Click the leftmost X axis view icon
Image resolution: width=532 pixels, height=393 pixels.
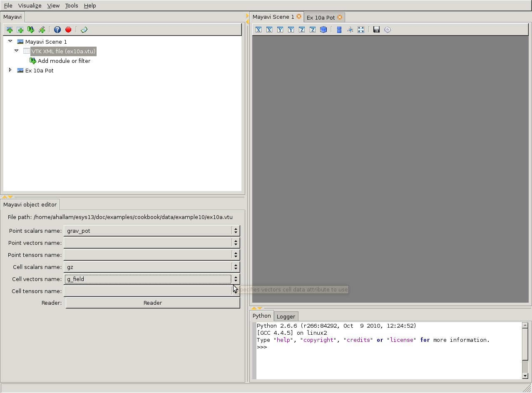259,30
